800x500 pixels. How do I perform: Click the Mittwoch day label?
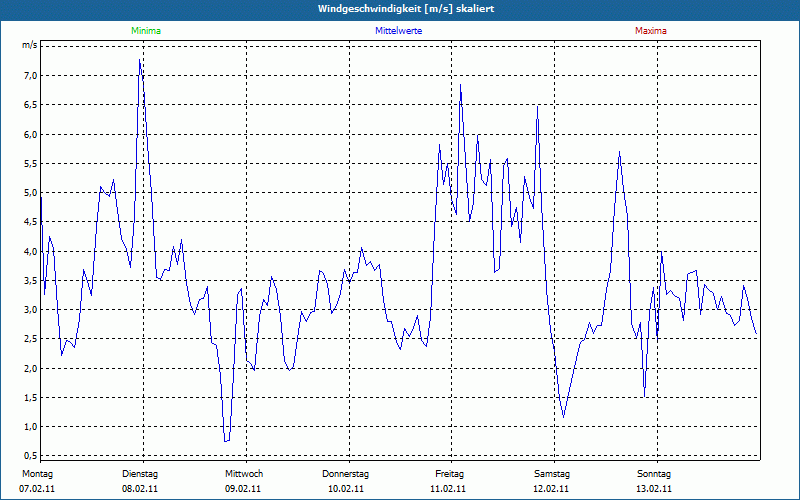(244, 474)
